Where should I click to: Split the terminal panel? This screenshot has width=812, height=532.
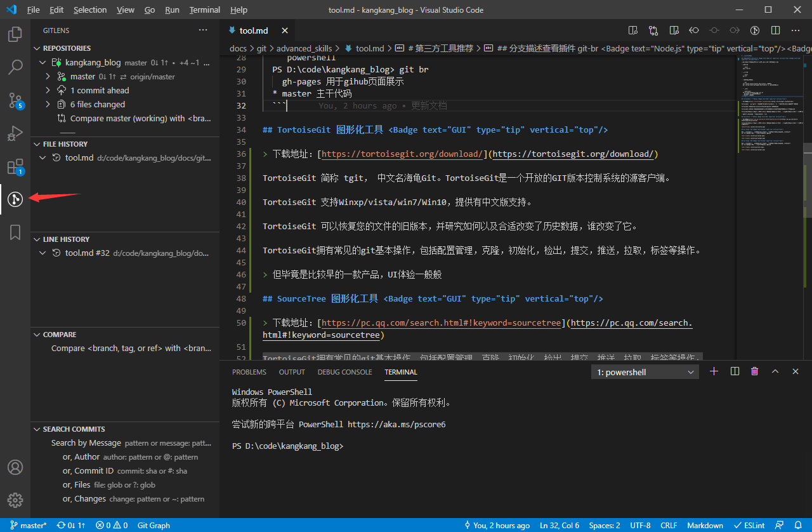tap(735, 371)
